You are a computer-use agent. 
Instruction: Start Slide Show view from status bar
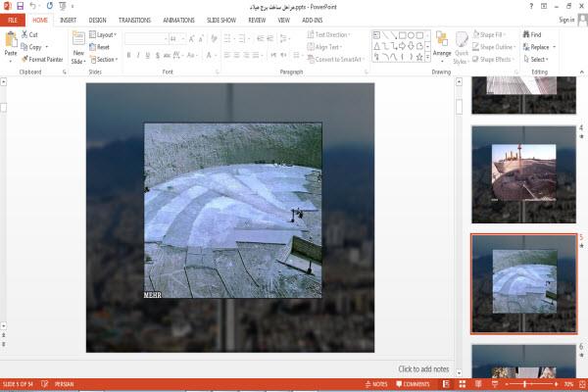tap(495, 384)
